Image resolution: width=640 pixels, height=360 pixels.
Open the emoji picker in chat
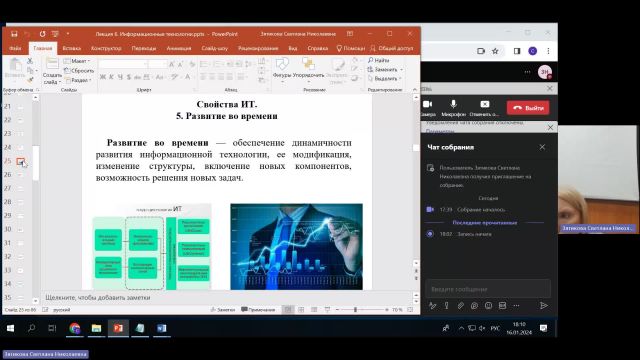click(488, 305)
